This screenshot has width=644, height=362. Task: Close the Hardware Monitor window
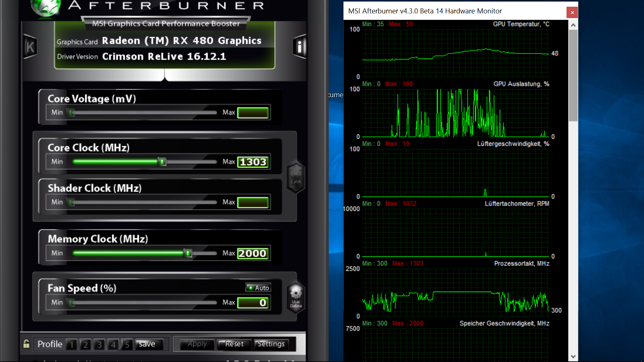[x=572, y=12]
